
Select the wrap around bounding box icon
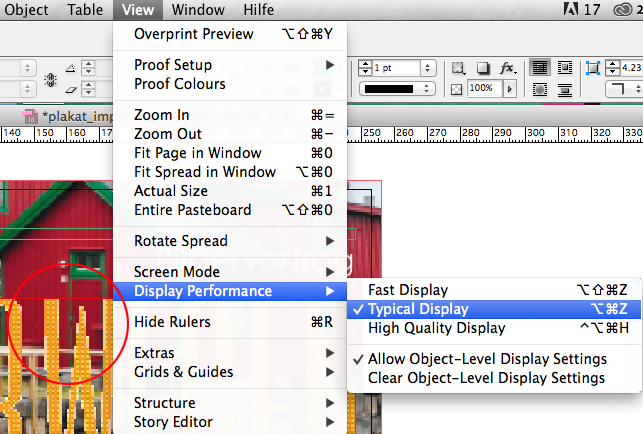point(563,68)
